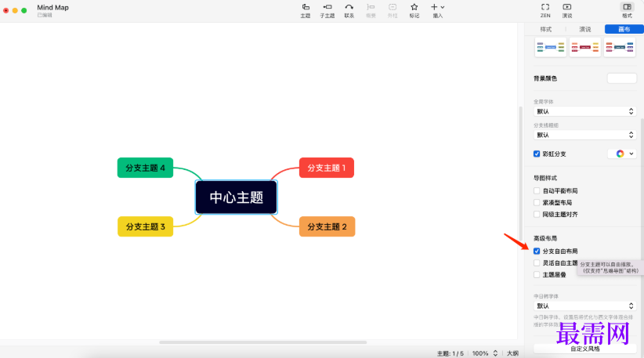644x358 pixels.
Task: Click the 自定义风格 button
Action: (x=584, y=349)
